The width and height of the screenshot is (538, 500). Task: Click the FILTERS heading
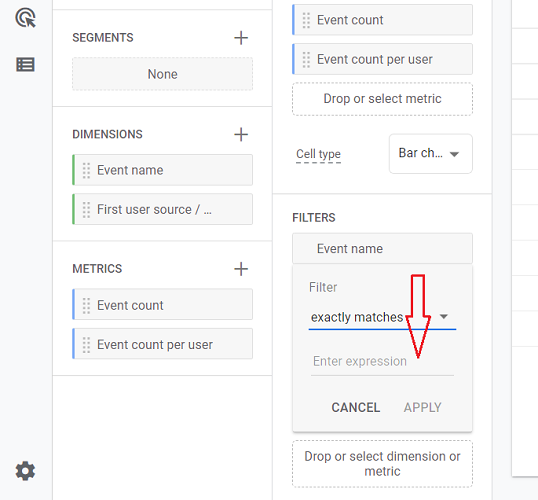tap(314, 218)
